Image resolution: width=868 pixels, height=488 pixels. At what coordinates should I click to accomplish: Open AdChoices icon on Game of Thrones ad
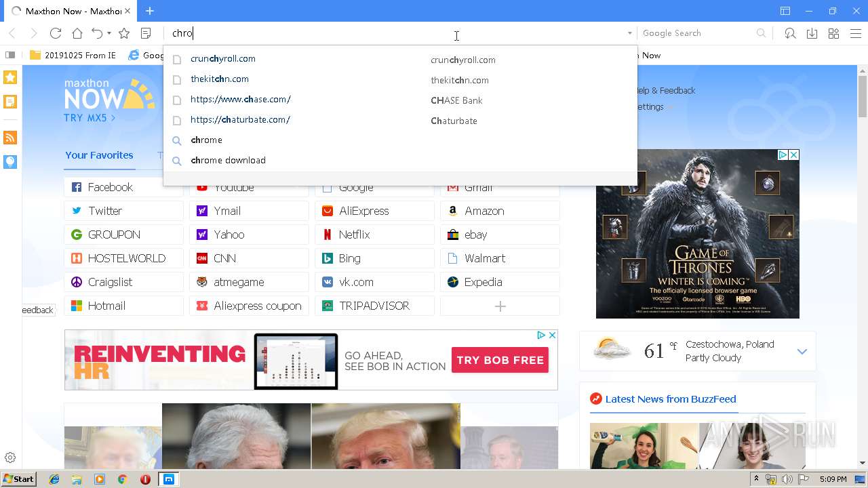[783, 155]
